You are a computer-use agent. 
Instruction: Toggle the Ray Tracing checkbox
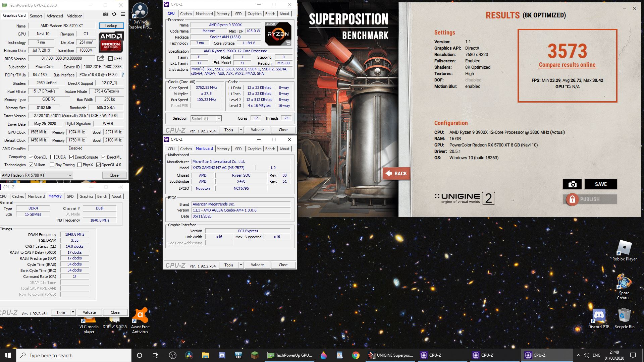(52, 165)
